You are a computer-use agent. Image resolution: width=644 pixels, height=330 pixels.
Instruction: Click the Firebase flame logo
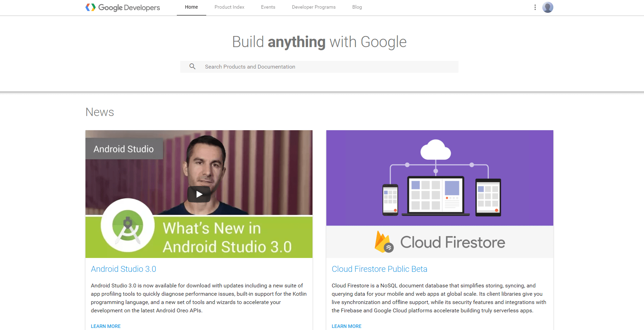tap(383, 242)
